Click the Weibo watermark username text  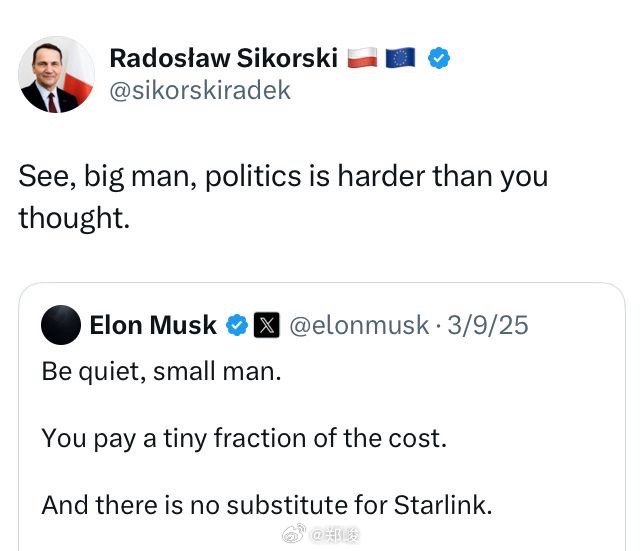click(335, 536)
